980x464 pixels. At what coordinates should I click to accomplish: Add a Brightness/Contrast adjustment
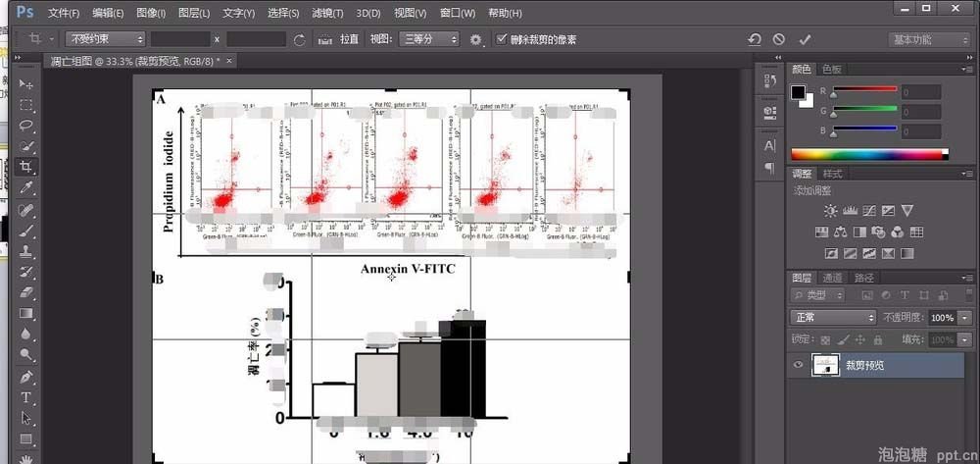point(831,211)
